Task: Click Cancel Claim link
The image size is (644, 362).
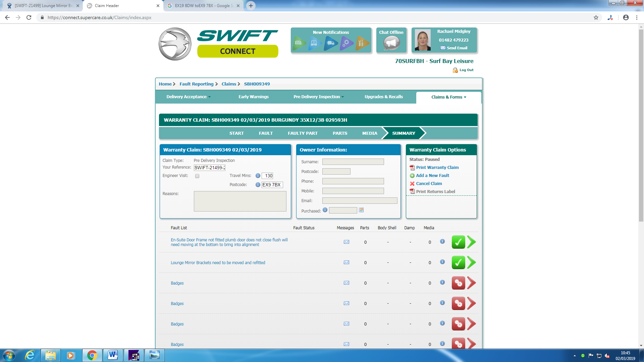Action: click(429, 184)
